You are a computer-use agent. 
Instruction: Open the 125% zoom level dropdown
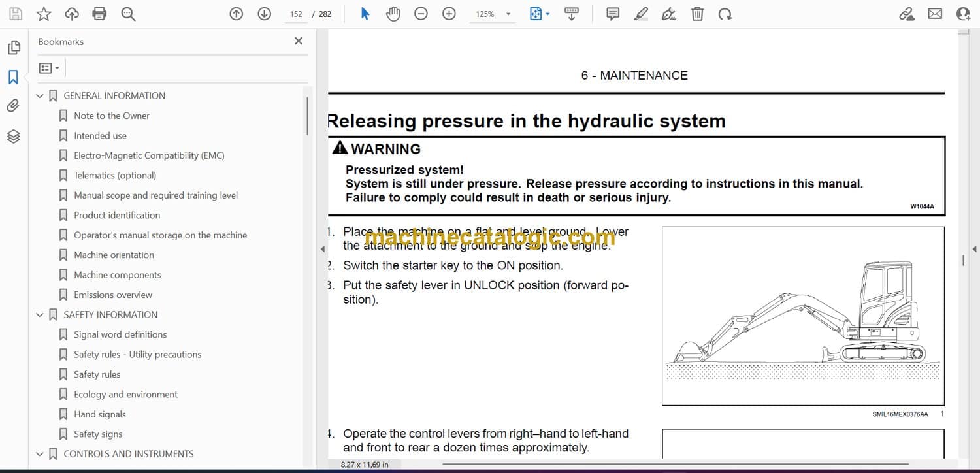point(508,14)
